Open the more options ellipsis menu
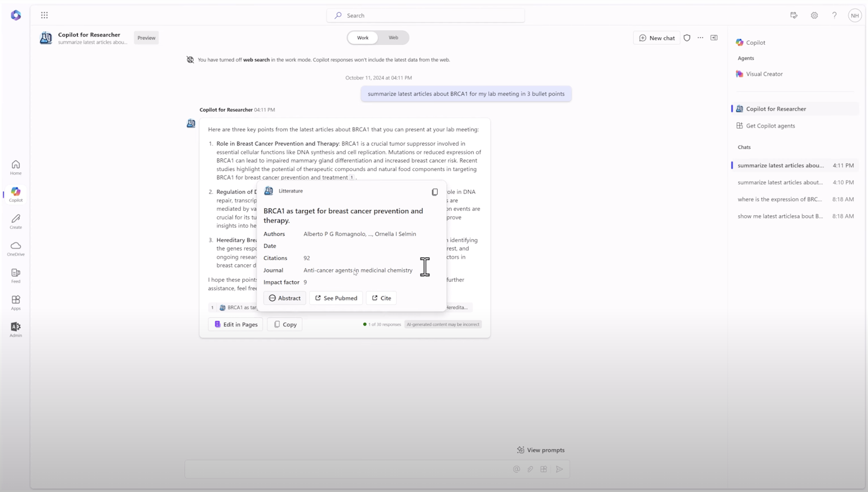868x492 pixels. point(700,38)
